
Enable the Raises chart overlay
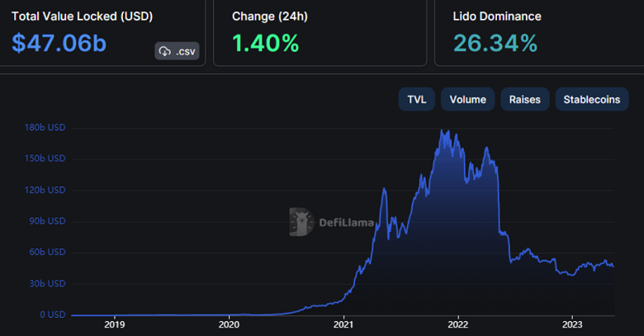coord(524,100)
